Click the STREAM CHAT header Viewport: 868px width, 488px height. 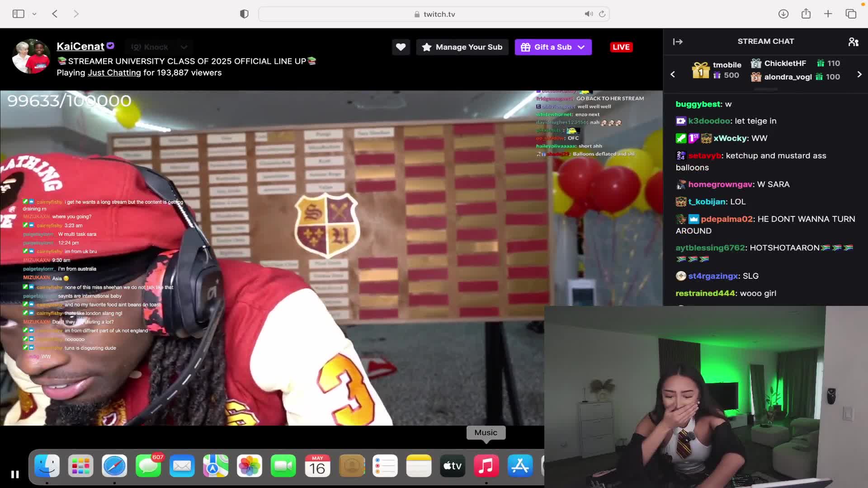pos(766,42)
